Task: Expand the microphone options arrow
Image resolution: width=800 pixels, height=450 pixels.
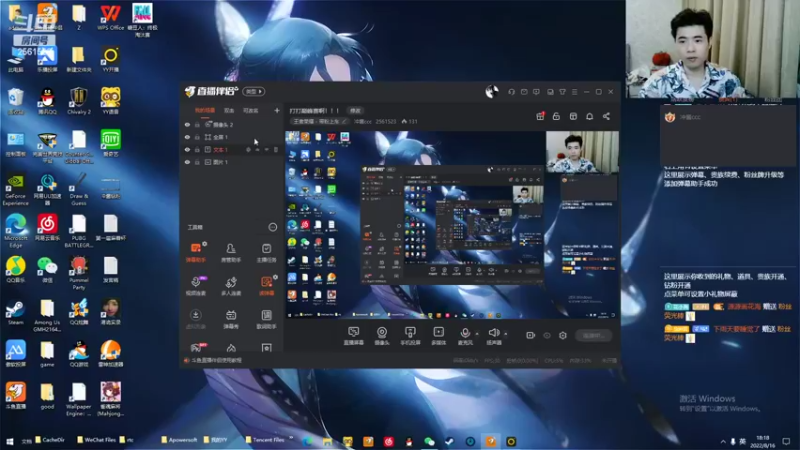Action: click(x=477, y=334)
